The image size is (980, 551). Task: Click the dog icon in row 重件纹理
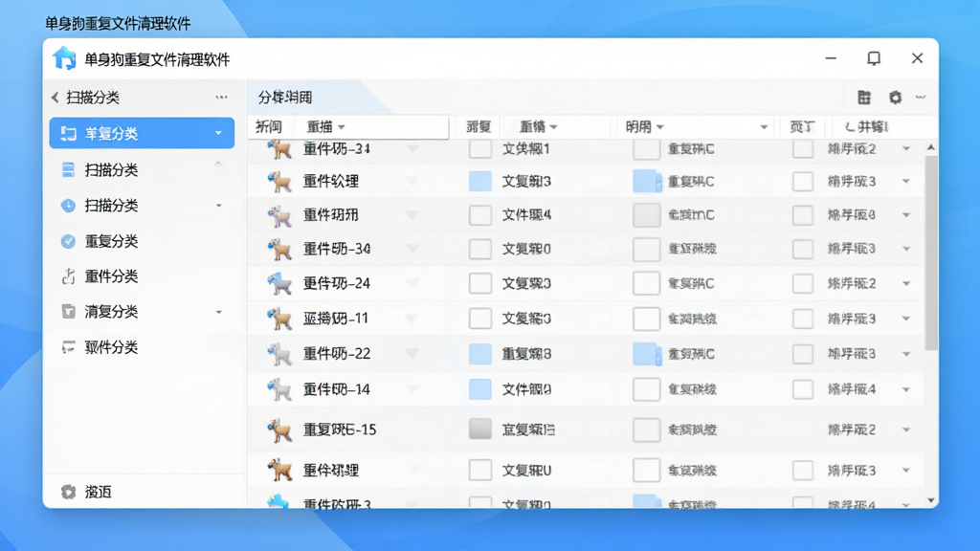(279, 182)
